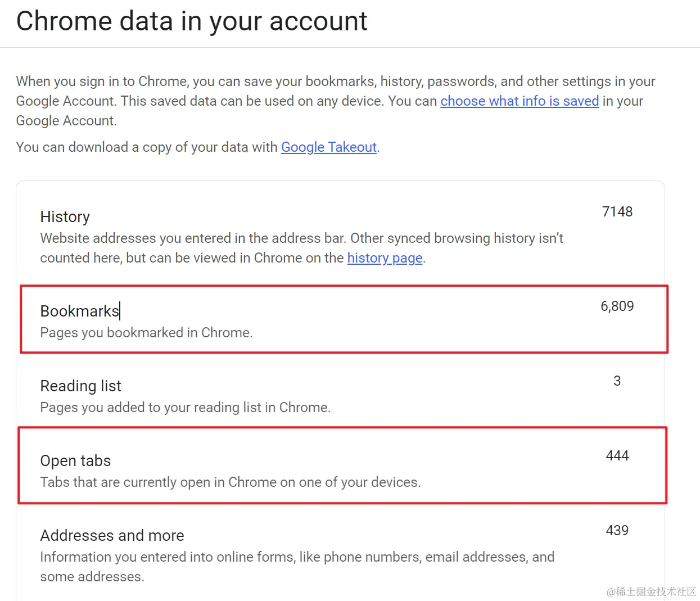Click "Pages you bookmarked in Chrome" description

(146, 333)
